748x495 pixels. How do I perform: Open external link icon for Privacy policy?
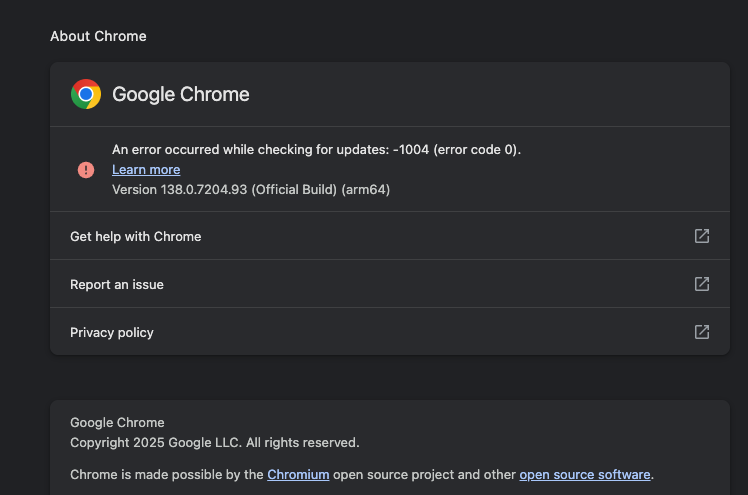coord(702,332)
